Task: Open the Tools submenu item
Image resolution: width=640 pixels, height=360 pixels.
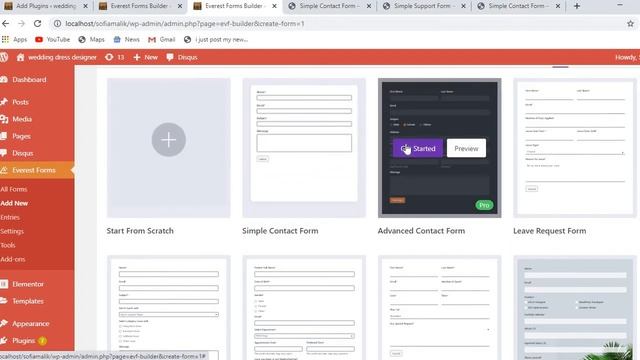Action: click(x=8, y=245)
